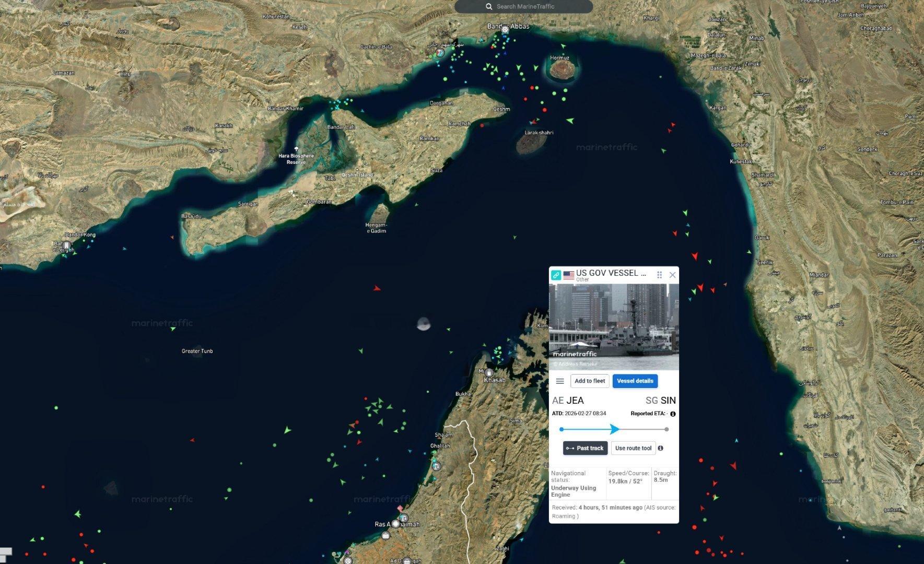The height and width of the screenshot is (564, 924).
Task: Click the teal link icon in vessel popup
Action: [x=556, y=275]
